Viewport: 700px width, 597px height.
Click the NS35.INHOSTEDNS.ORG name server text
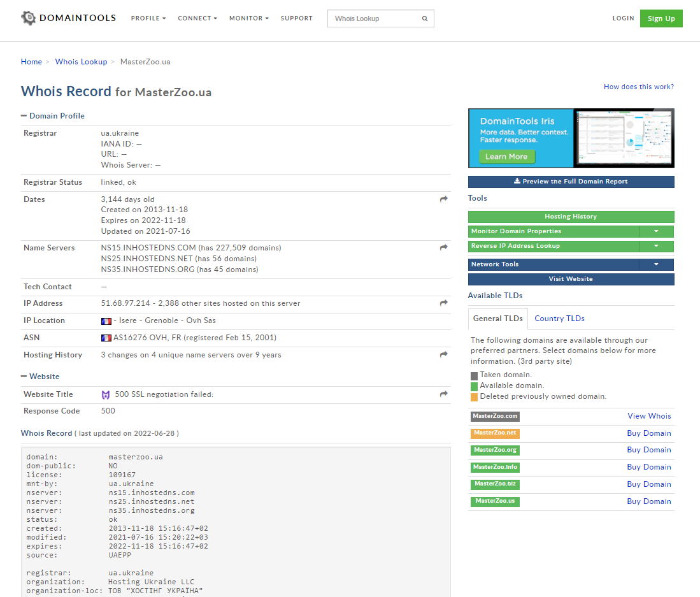[x=148, y=270]
